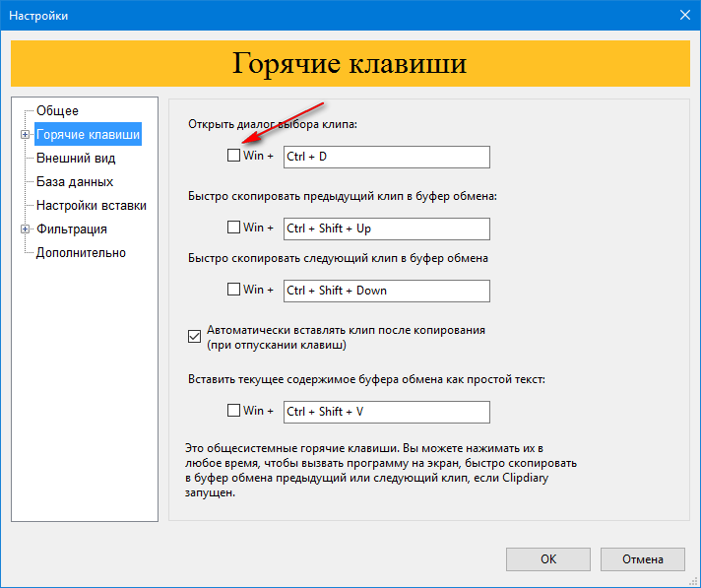Image resolution: width=701 pixels, height=588 pixels.
Task: Open Настройки вставки settings section
Action: (92, 205)
